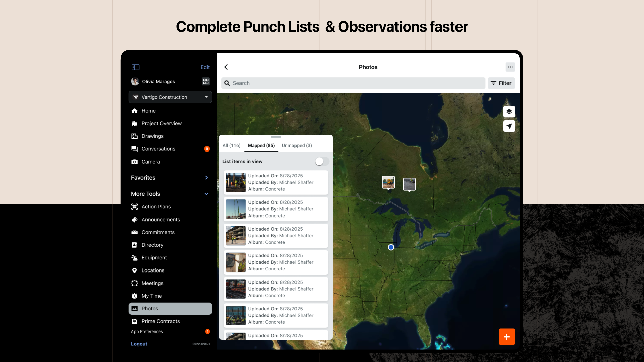Open the Vertigo Construction project dropdown
Screen dimensions: 644x362
(x=170, y=97)
